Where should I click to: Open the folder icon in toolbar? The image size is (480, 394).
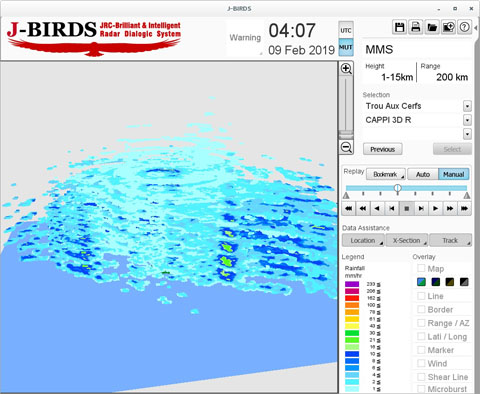tap(432, 27)
